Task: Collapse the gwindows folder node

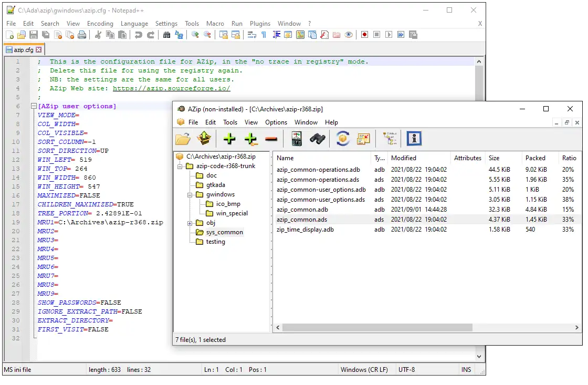Action: coord(191,195)
